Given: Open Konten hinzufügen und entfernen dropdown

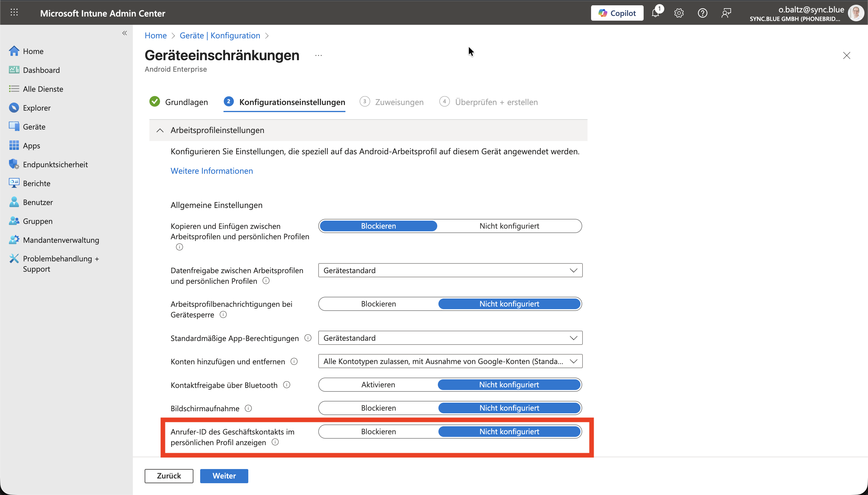Looking at the screenshot, I should click(450, 361).
